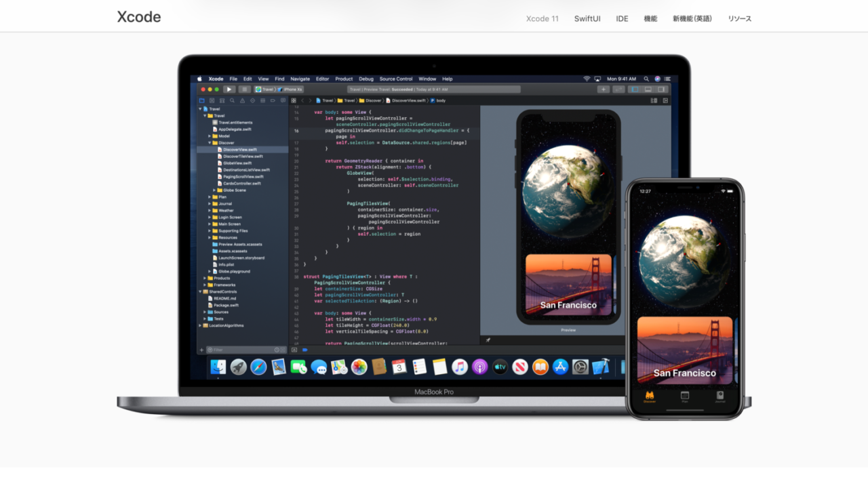Click the pin preview icon below canvas
Viewport: 868px width, 488px height.
pyautogui.click(x=488, y=340)
